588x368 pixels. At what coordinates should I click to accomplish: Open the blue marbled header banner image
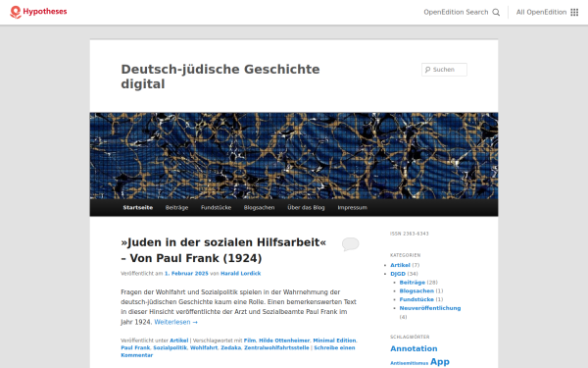point(294,155)
